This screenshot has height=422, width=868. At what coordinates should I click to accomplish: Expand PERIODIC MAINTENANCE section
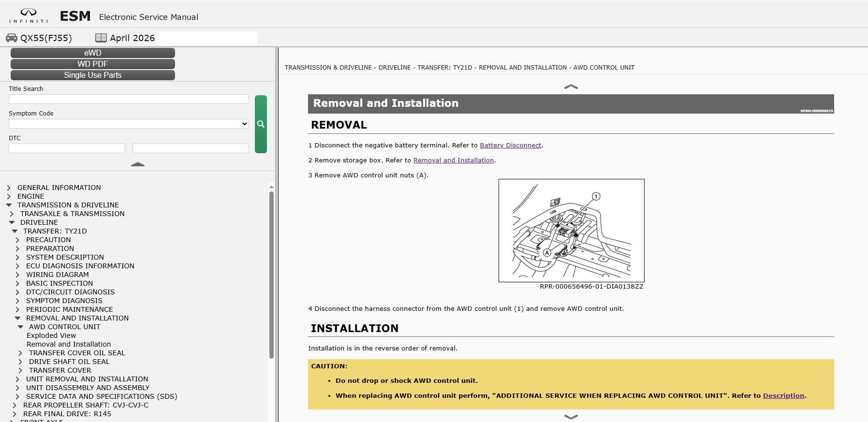[17, 309]
